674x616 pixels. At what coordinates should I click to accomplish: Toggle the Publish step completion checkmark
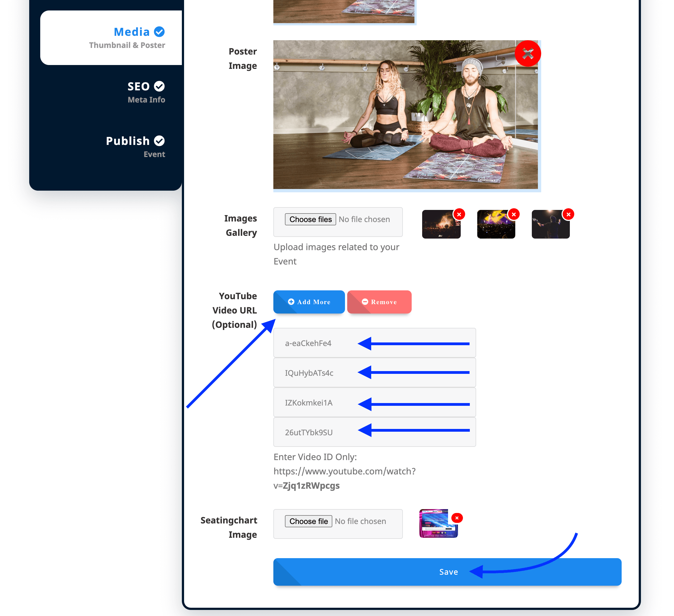click(160, 141)
